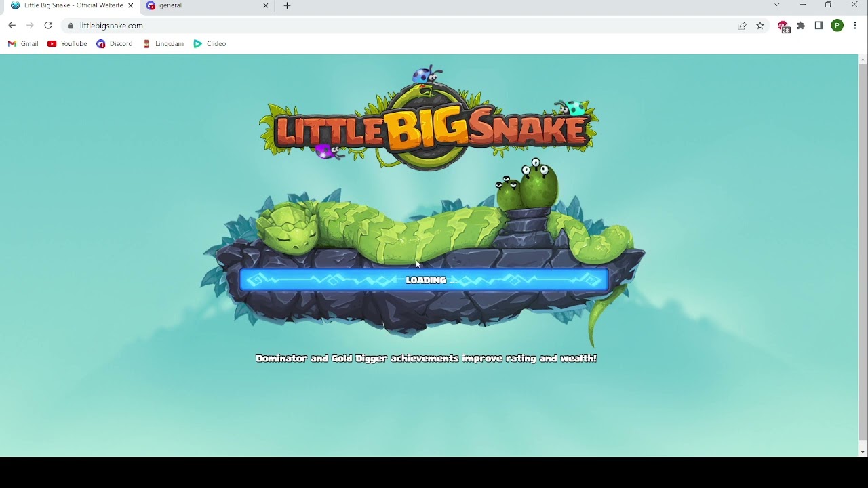
Task: Switch to the Little Big Snake tab
Action: [71, 6]
